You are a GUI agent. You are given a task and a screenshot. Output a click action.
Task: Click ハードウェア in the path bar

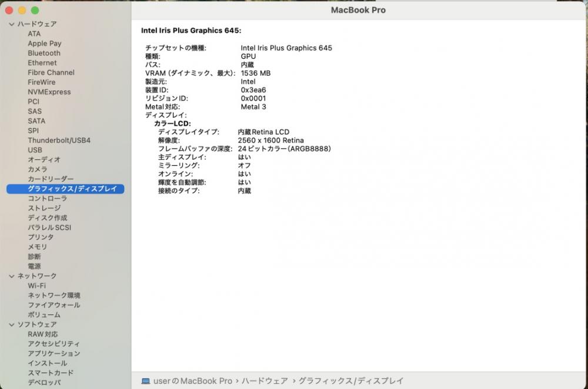pos(265,381)
